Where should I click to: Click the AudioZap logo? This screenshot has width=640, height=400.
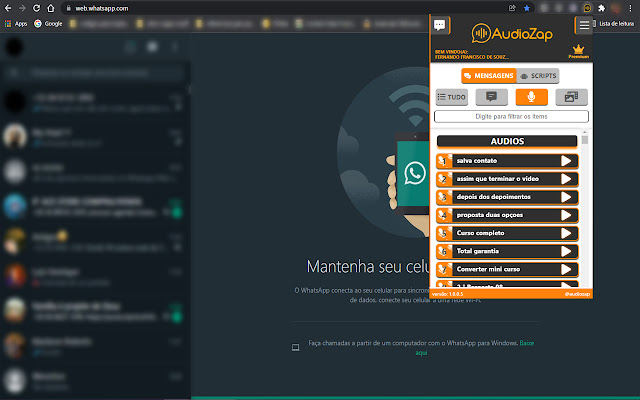click(x=512, y=33)
